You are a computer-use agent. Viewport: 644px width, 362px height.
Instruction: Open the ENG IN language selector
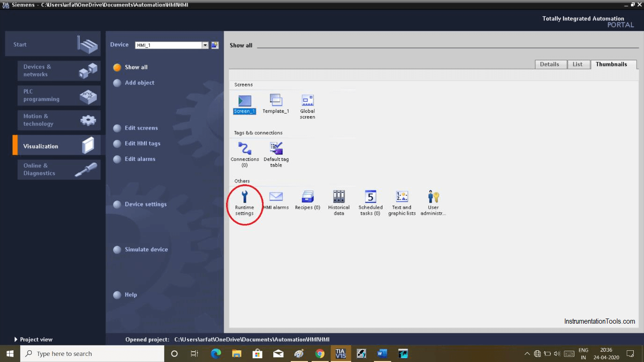click(583, 354)
